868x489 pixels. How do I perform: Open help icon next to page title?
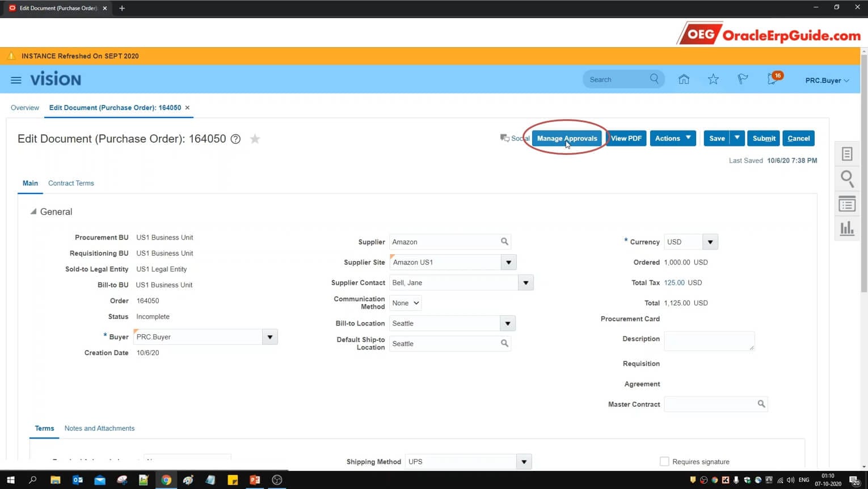pyautogui.click(x=235, y=139)
